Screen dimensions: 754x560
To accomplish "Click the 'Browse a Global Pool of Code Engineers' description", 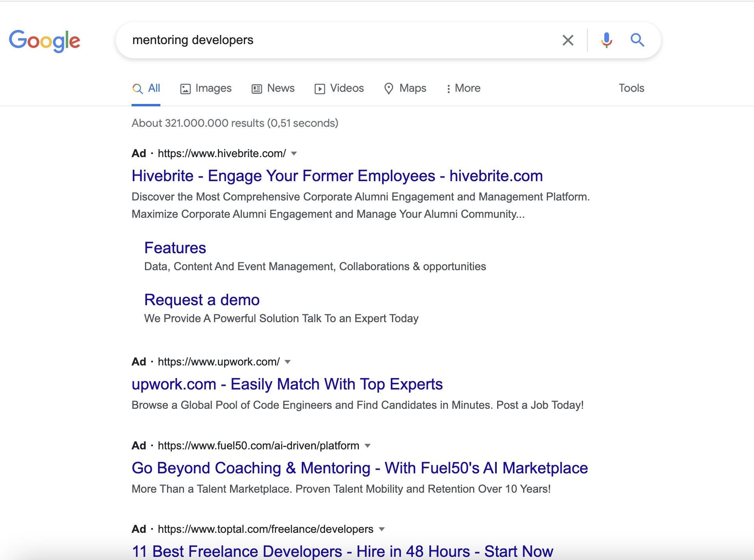I will click(x=358, y=405).
